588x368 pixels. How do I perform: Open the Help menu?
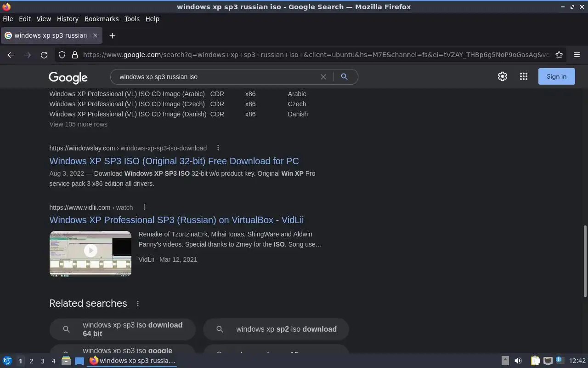point(153,19)
